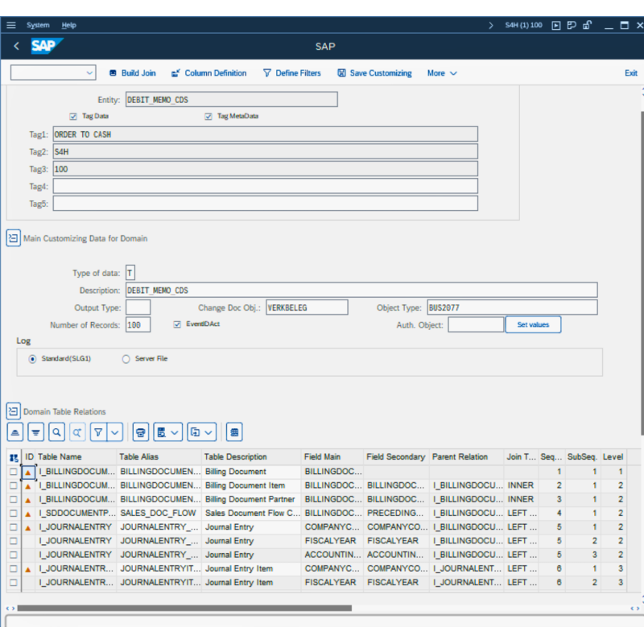644x644 pixels.
Task: Toggle the Tag MetaData checkbox
Action: click(x=208, y=116)
